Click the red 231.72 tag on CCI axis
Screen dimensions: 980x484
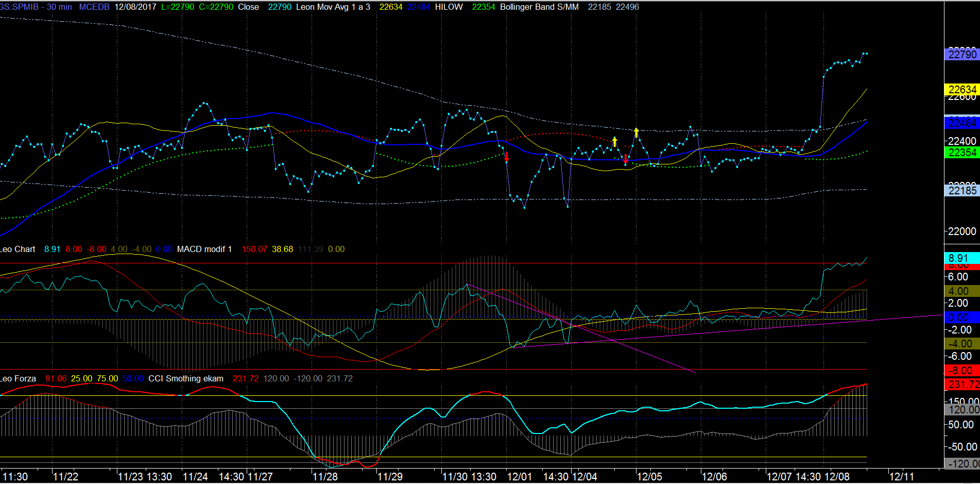[x=962, y=385]
